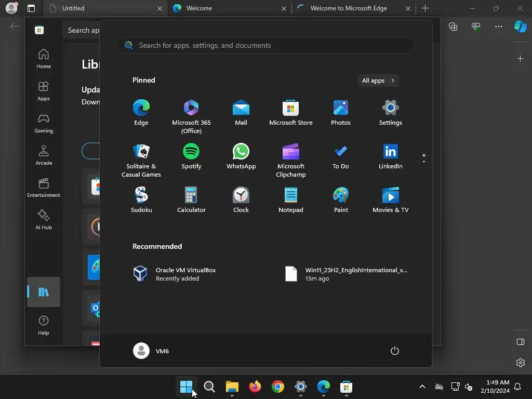Click the Start button on taskbar
The width and height of the screenshot is (532, 399).
[186, 387]
